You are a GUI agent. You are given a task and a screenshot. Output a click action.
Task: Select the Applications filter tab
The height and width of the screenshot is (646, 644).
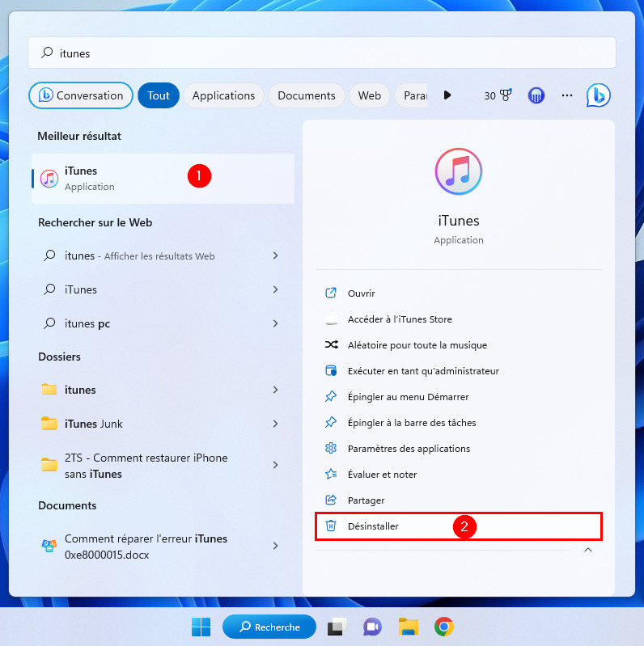coord(223,95)
